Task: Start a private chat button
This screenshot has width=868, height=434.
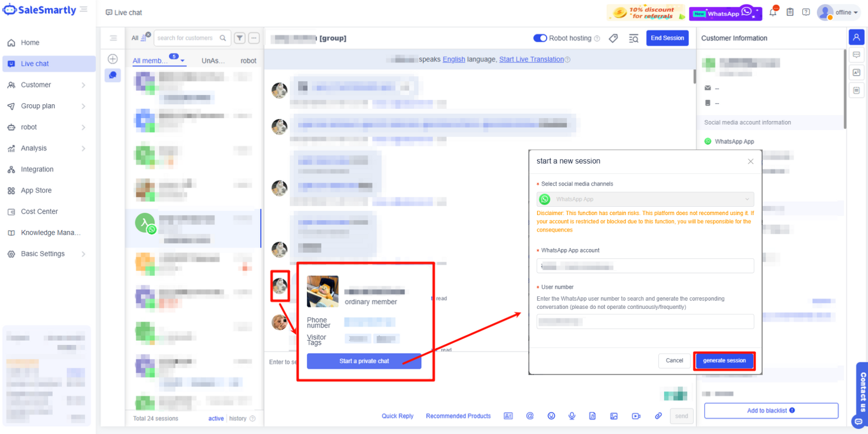Action: (x=364, y=361)
